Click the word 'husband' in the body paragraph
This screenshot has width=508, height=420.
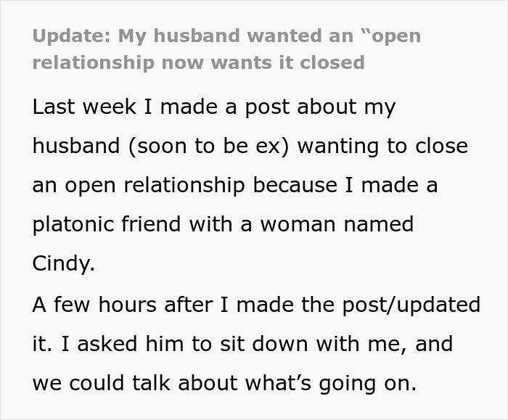76,146
